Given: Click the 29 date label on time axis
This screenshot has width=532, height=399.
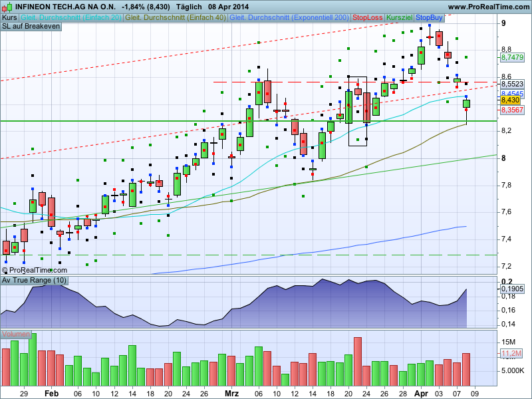Looking at the screenshot, I should pyautogui.click(x=23, y=394).
